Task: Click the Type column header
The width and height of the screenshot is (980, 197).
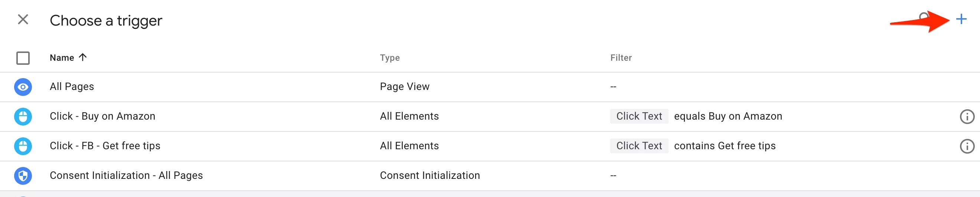Action: click(x=389, y=58)
